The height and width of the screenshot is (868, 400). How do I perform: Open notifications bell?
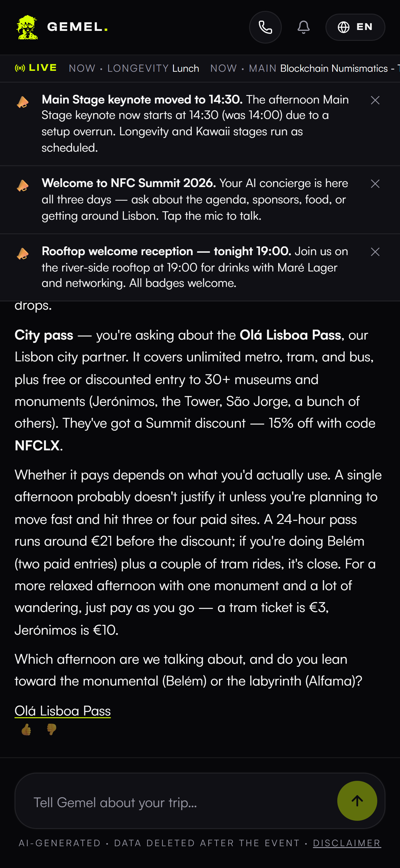(304, 27)
